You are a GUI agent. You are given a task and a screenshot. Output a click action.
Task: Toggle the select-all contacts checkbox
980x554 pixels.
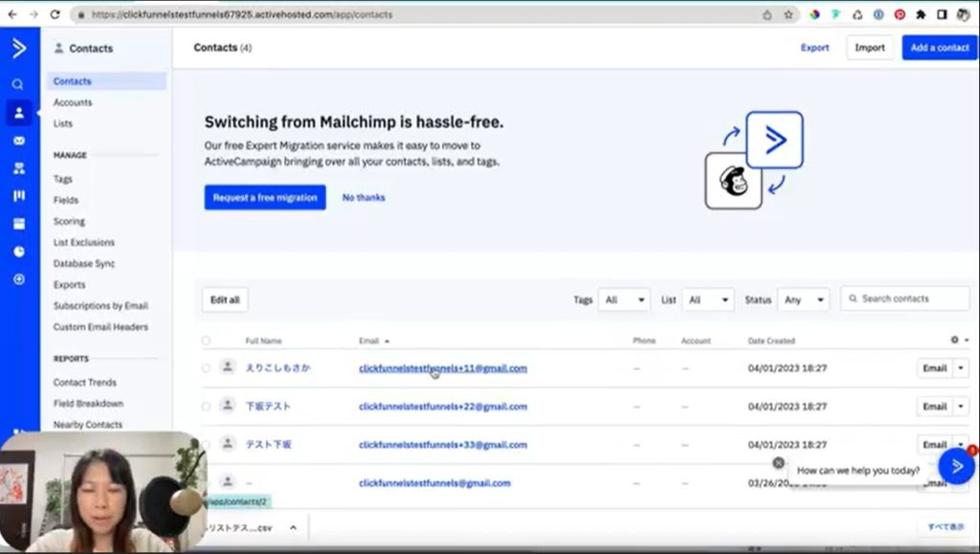(x=206, y=341)
